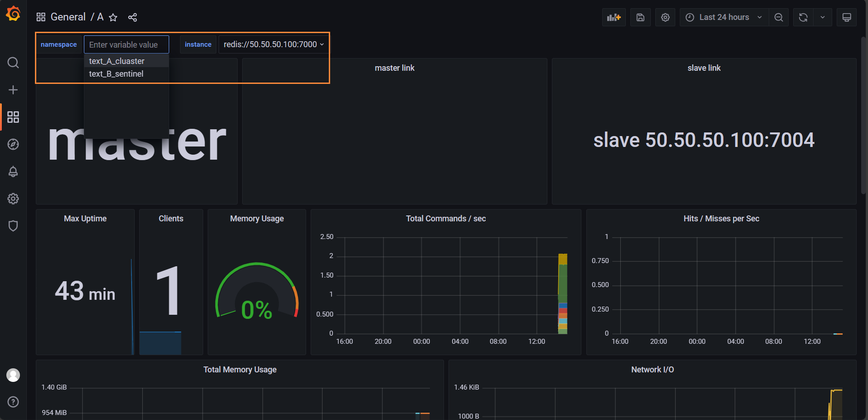Open Total Memory Usage panel title

[240, 370]
